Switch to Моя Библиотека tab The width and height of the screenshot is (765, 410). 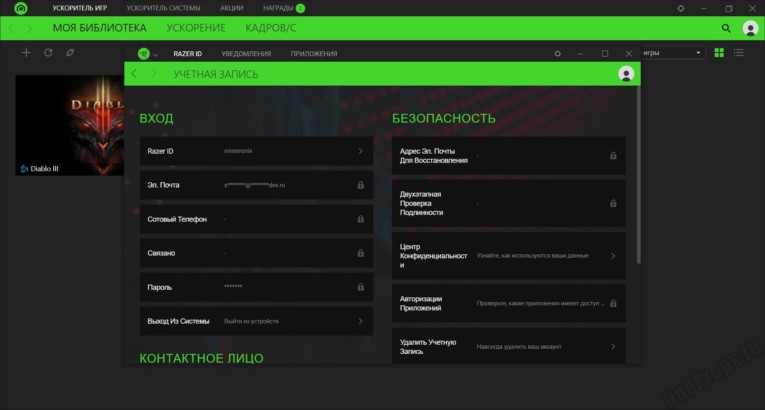(x=100, y=28)
